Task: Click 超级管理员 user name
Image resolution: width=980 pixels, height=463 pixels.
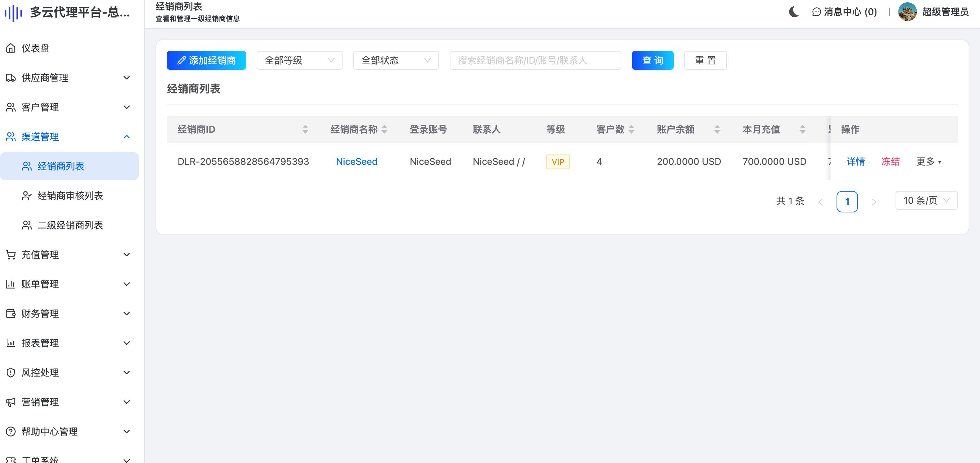Action: pos(945,12)
